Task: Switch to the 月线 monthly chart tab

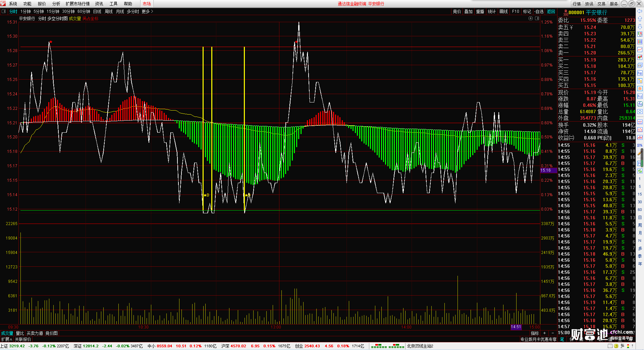Action: 120,11
